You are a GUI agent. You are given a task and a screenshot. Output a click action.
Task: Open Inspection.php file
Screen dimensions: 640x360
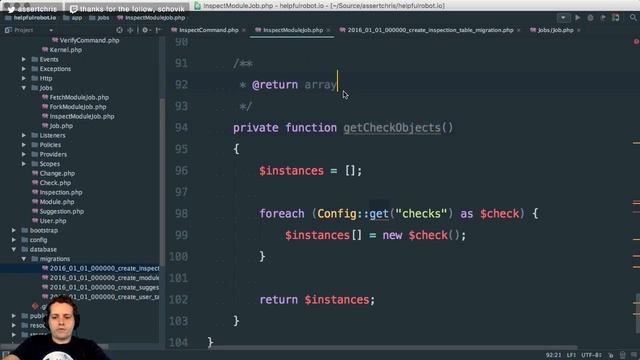(57, 192)
